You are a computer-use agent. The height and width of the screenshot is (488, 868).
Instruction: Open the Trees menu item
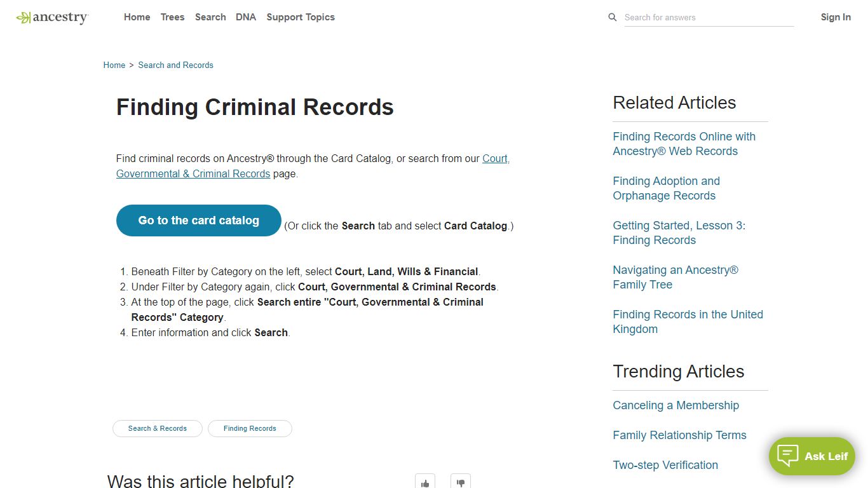pos(172,17)
